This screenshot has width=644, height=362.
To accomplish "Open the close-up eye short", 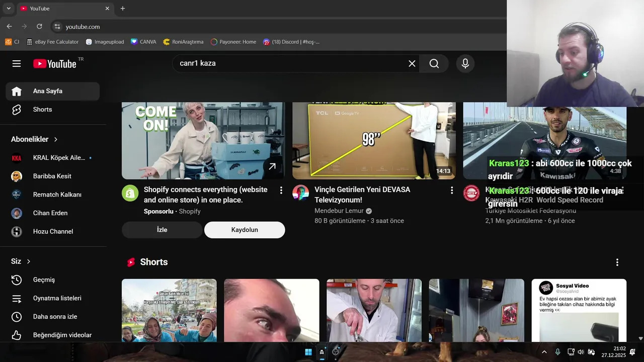I will coord(272,311).
